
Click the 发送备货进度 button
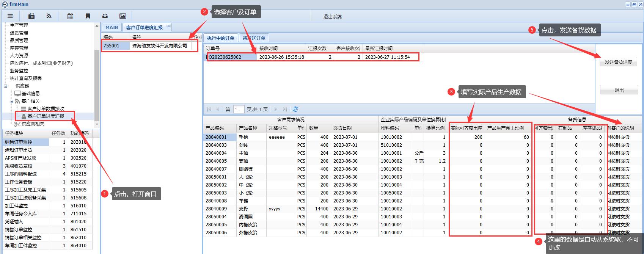click(618, 62)
